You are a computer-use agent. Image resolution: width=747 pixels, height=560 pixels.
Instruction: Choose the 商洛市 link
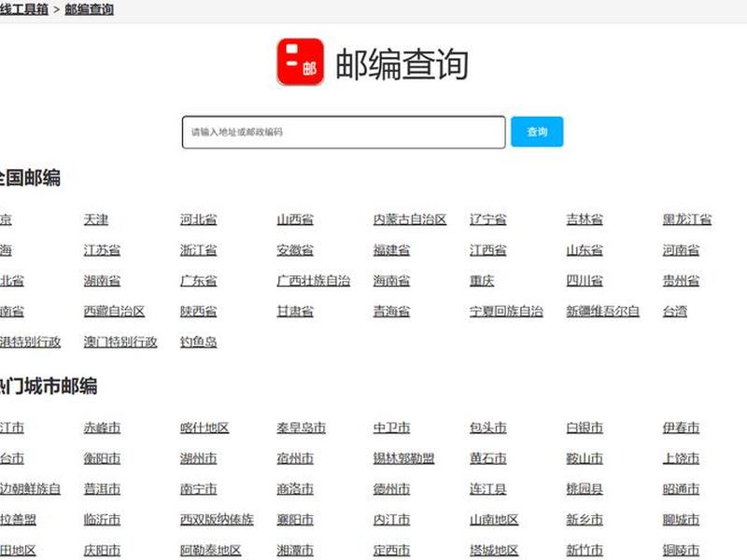[x=295, y=488]
